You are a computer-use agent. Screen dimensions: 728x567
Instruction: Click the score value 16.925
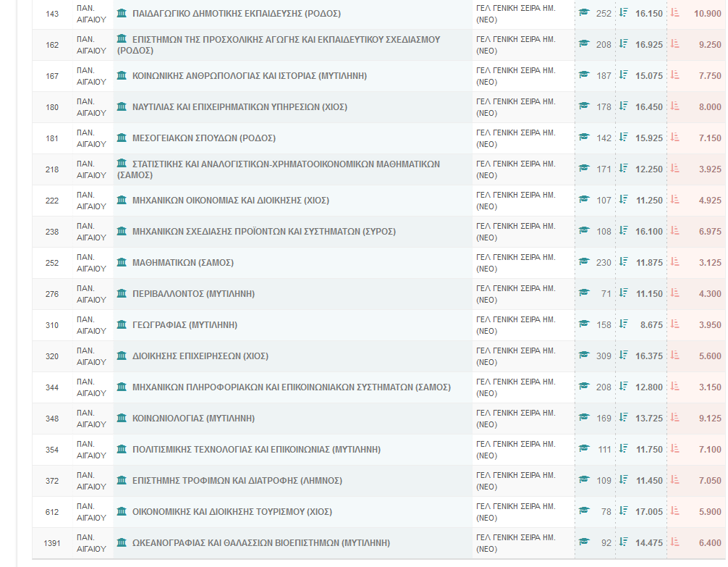click(649, 45)
